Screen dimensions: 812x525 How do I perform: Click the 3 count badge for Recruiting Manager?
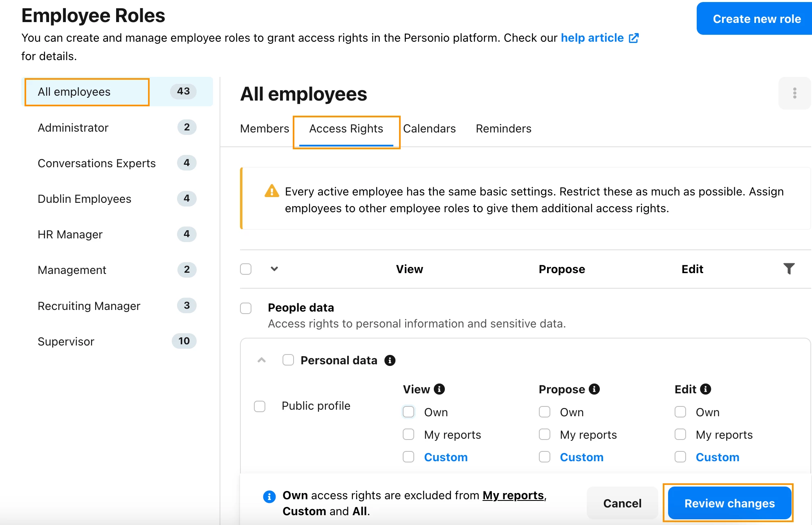187,305
